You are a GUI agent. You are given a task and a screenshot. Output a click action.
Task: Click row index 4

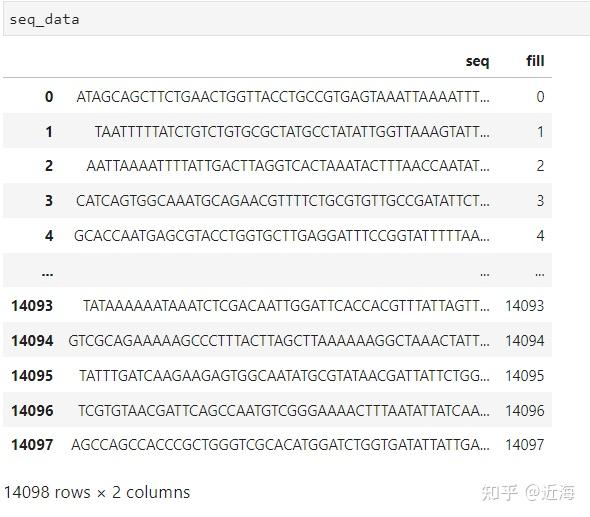tap(49, 236)
